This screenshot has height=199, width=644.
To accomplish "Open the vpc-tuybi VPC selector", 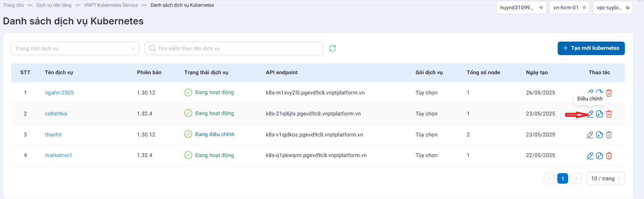I will click(x=612, y=7).
